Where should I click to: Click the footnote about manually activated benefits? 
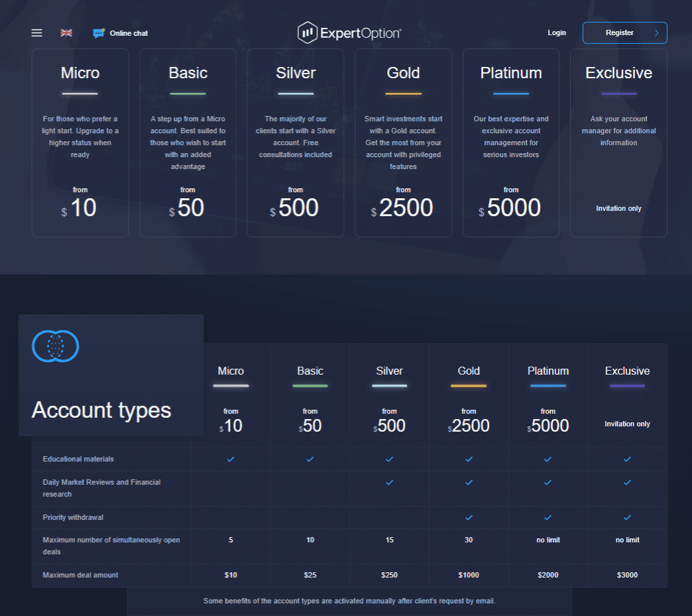point(349,601)
